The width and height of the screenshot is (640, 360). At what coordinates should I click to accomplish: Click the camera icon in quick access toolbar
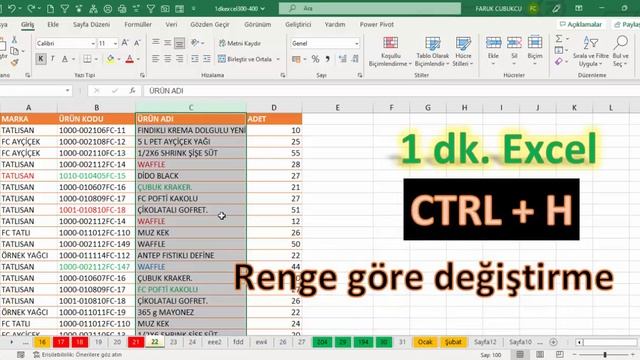165,8
